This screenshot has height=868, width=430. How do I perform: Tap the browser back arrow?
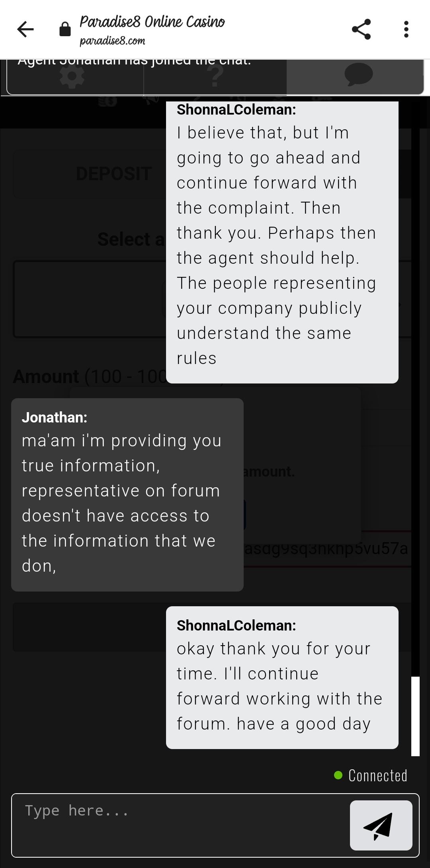[25, 29]
